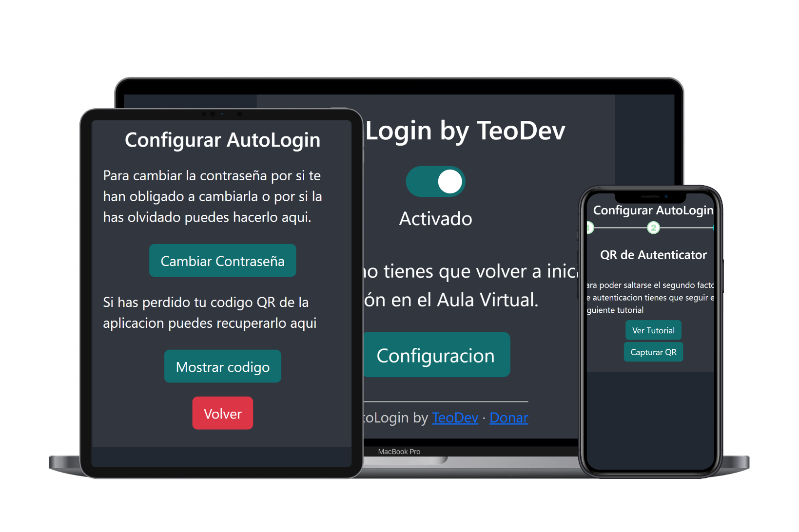Click the Activado status label
This screenshot has height=532, width=799.
point(435,219)
